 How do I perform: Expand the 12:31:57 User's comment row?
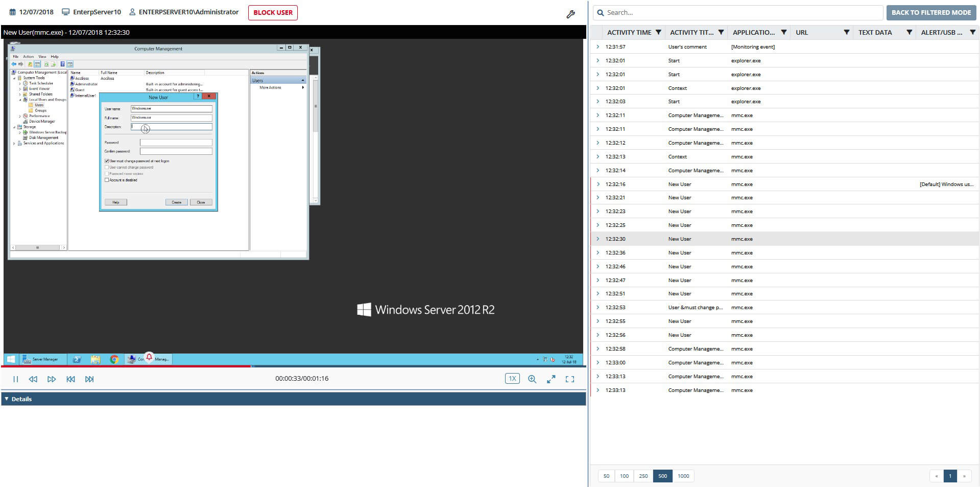tap(598, 47)
